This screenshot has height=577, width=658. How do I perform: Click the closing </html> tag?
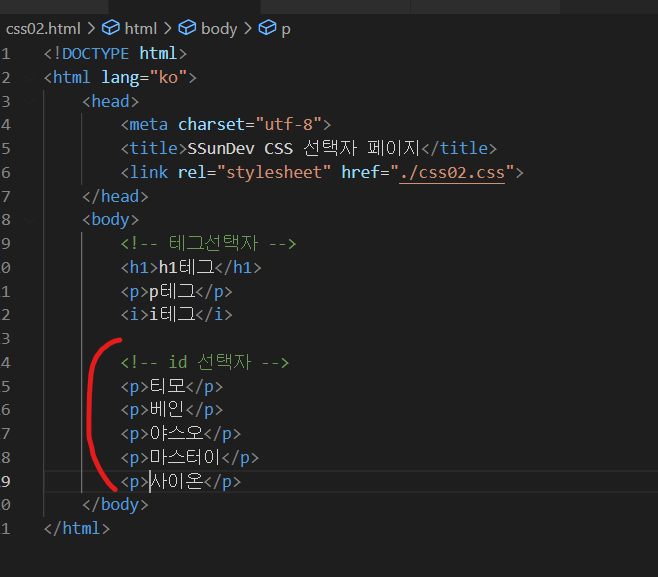point(77,528)
